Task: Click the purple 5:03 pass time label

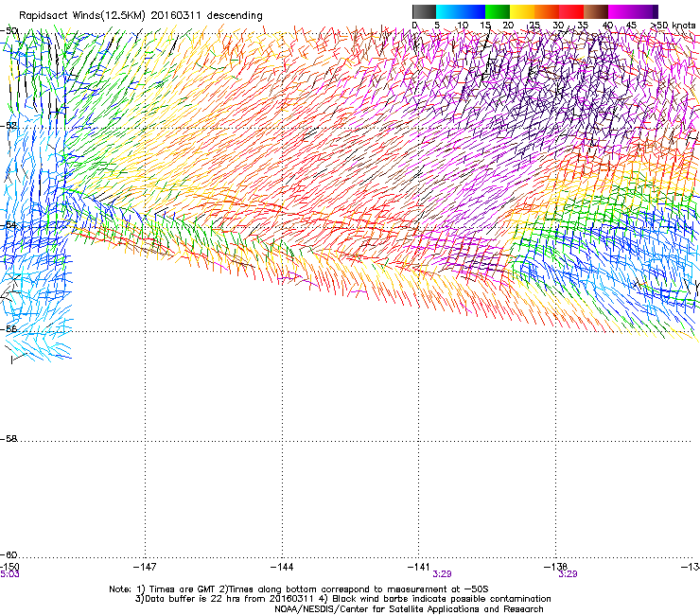Action: click(x=9, y=574)
